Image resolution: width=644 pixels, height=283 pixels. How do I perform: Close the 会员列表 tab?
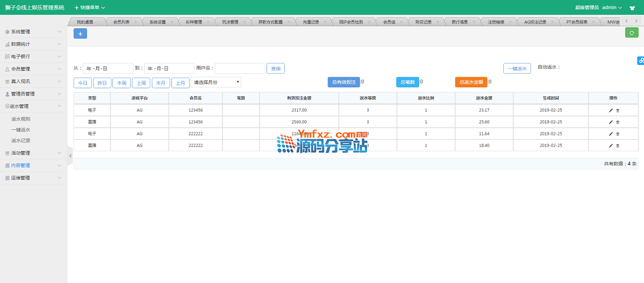[x=137, y=22]
